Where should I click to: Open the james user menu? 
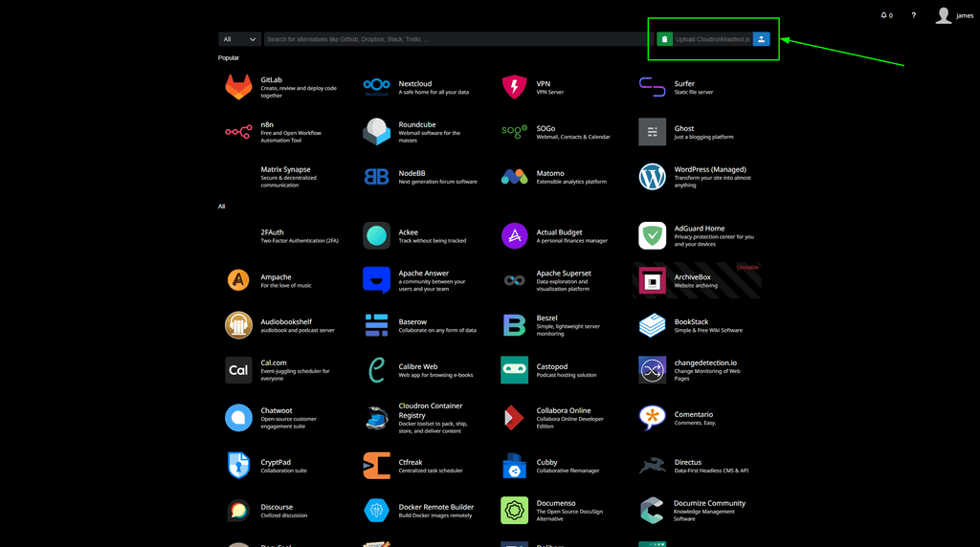point(954,15)
